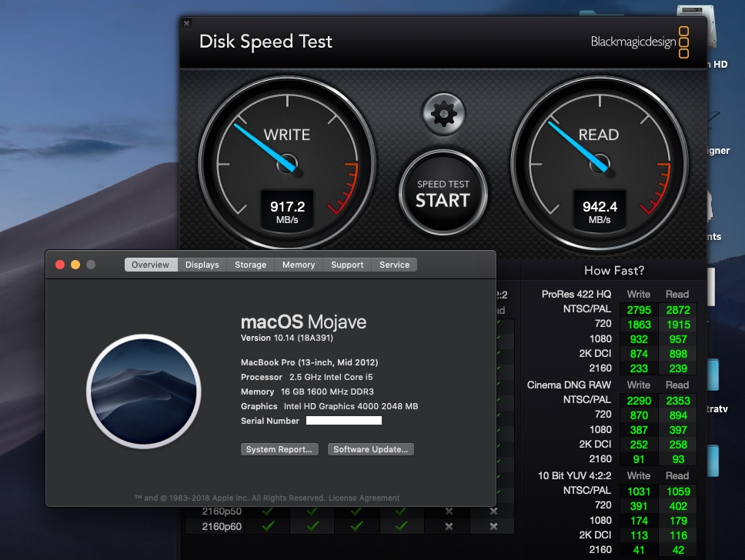Image resolution: width=745 pixels, height=560 pixels.
Task: Switch to the Memory tab
Action: (x=299, y=265)
